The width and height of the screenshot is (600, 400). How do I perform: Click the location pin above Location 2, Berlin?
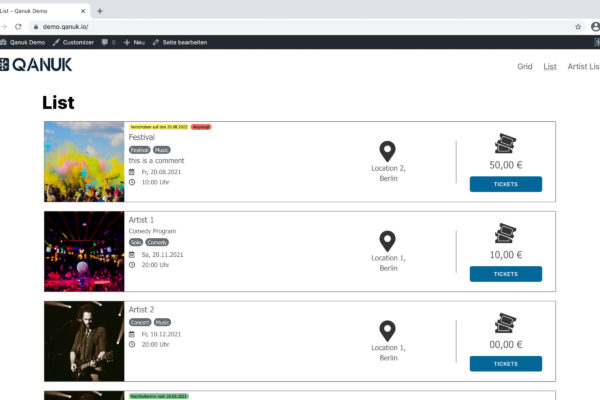387,151
